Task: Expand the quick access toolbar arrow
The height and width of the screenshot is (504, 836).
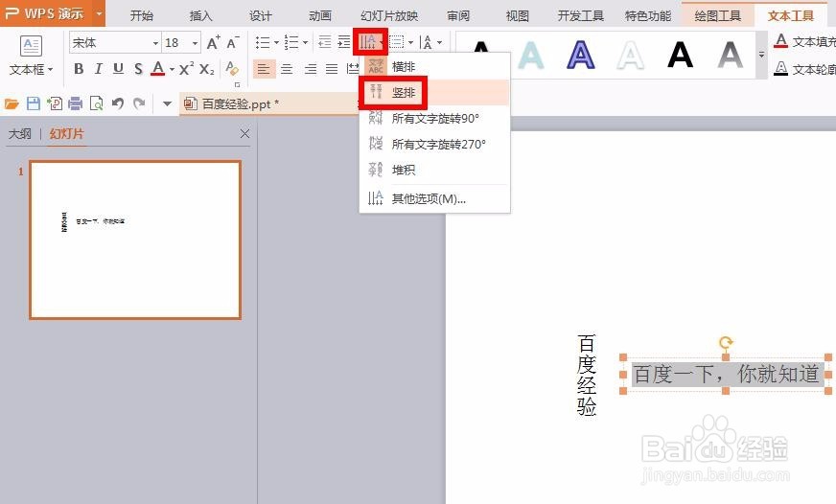Action: [167, 103]
